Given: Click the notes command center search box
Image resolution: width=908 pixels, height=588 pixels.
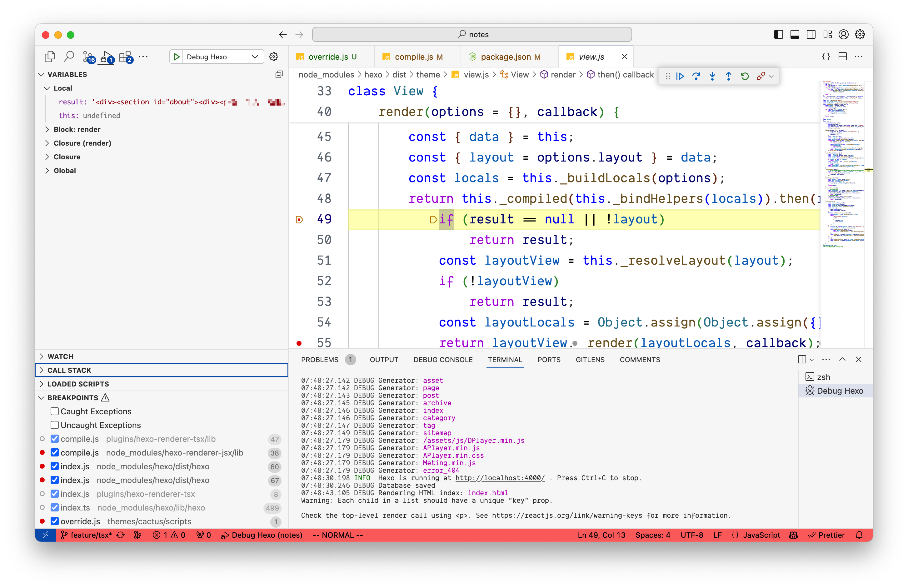Looking at the screenshot, I should click(471, 34).
